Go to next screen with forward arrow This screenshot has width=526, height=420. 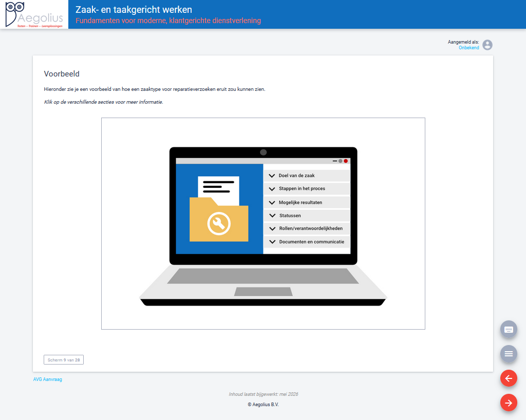(x=509, y=403)
